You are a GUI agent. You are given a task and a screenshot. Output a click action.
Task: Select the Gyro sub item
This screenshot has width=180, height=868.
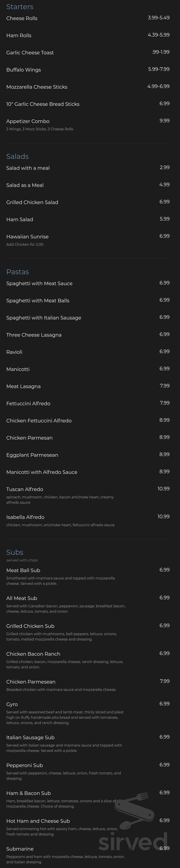(x=12, y=704)
